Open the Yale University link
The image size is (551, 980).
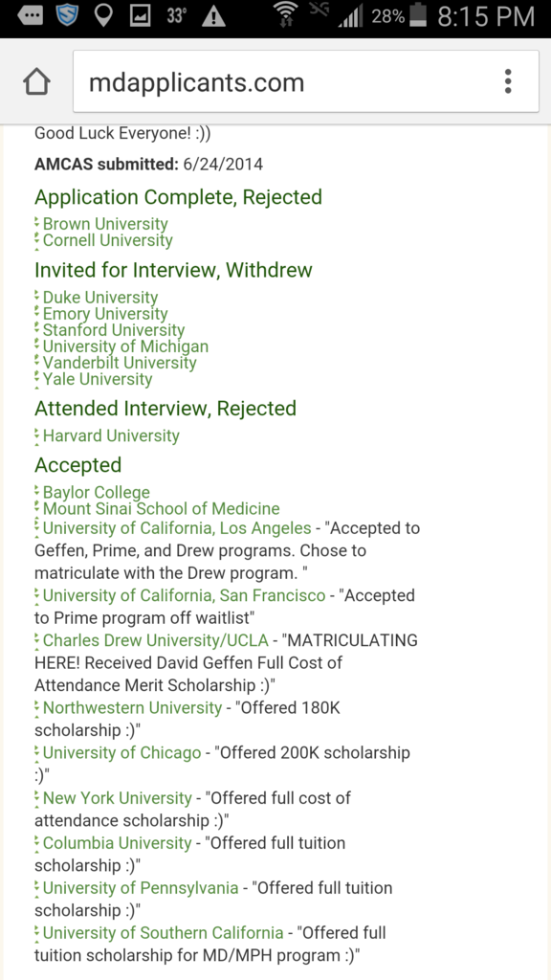(x=98, y=379)
